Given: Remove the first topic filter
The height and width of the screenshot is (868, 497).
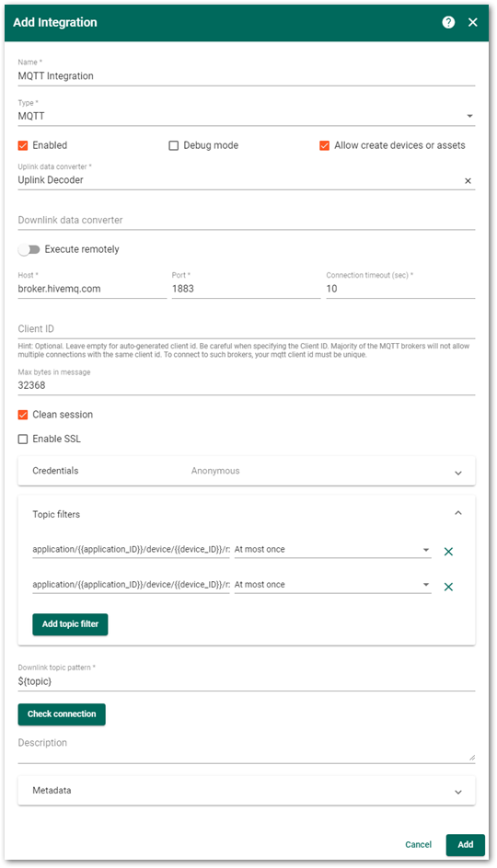Looking at the screenshot, I should click(448, 552).
